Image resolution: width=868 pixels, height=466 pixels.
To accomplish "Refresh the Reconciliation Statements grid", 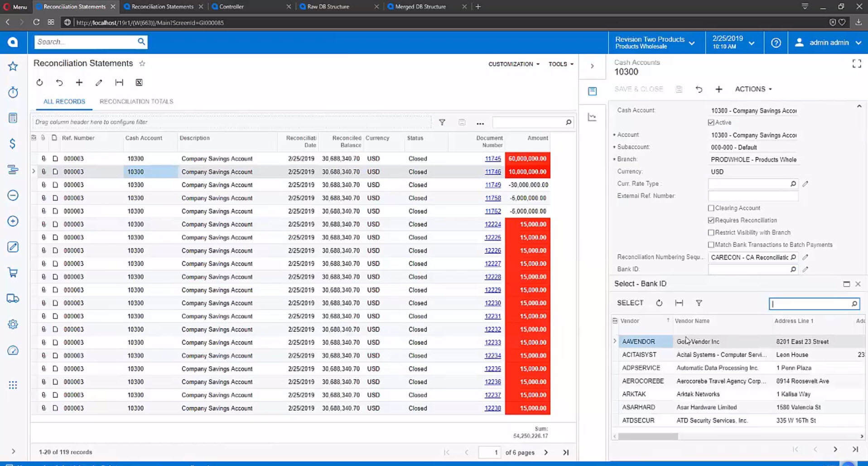I will coord(40,82).
